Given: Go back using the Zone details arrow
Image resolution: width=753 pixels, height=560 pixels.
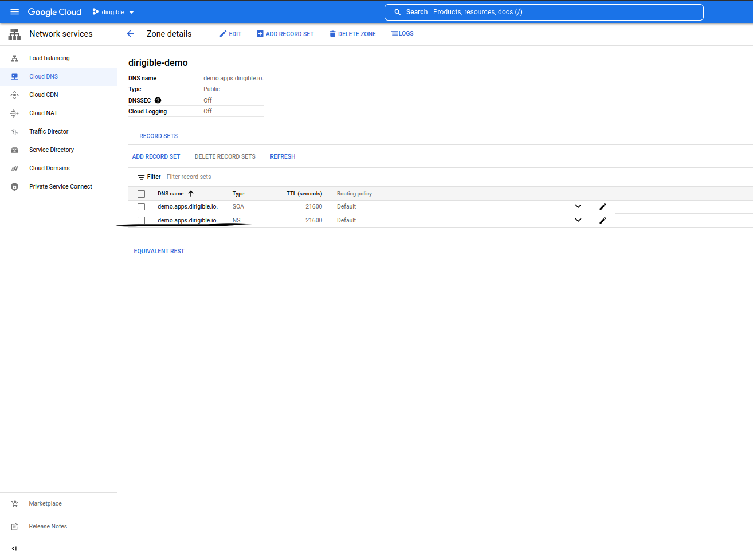Looking at the screenshot, I should point(130,34).
